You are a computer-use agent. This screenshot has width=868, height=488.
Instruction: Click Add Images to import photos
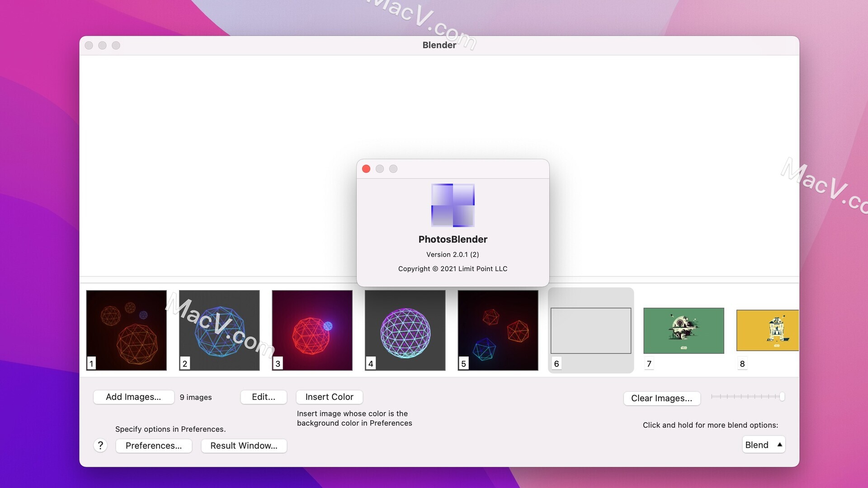click(x=133, y=396)
